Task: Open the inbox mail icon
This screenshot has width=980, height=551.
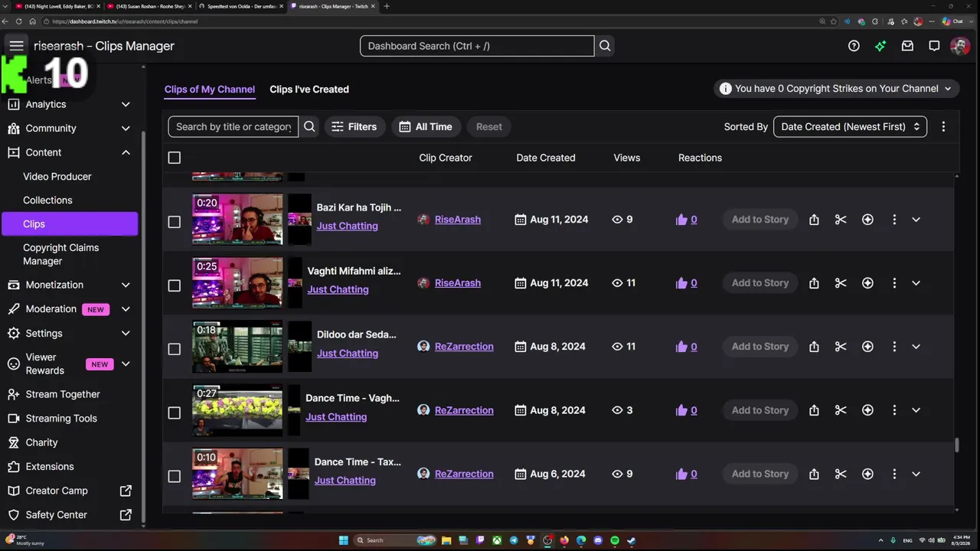Action: tap(907, 46)
